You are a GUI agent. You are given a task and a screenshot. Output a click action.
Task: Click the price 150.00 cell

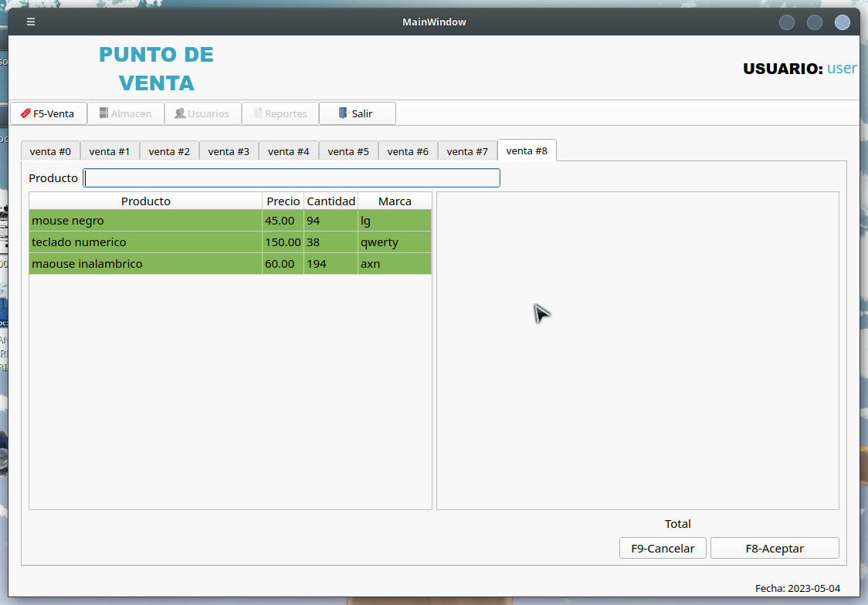pyautogui.click(x=283, y=242)
